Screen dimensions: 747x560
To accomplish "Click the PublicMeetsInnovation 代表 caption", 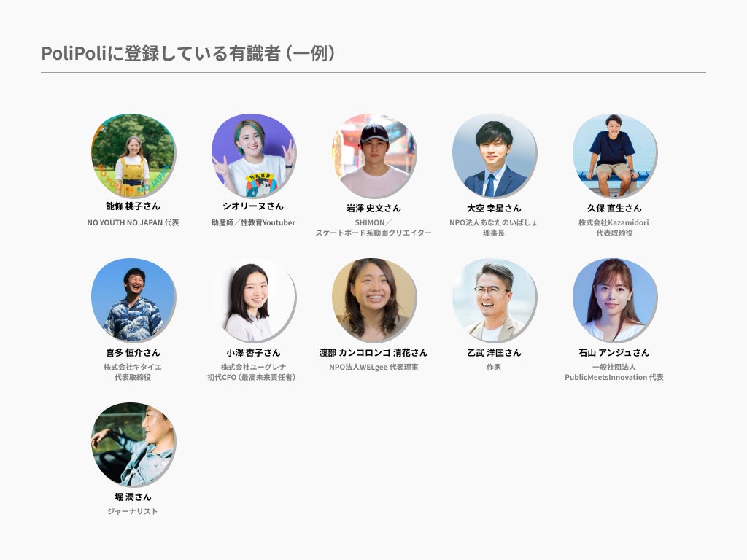I will coord(614,377).
